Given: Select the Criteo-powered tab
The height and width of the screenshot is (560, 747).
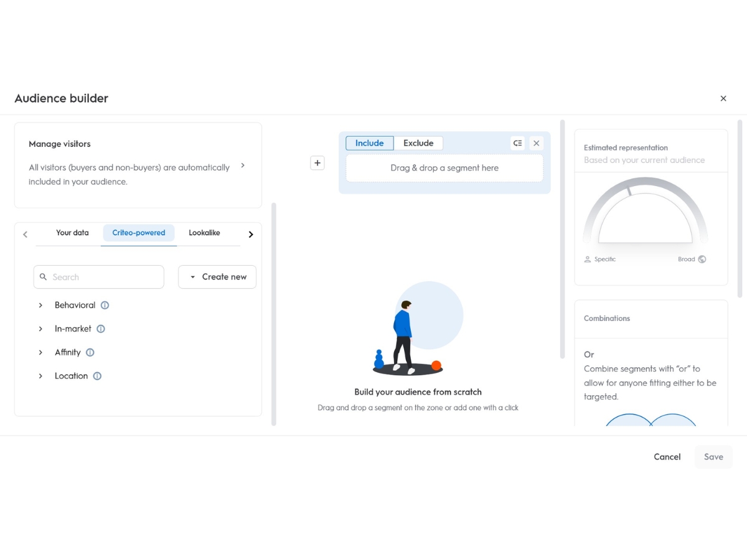Looking at the screenshot, I should pos(139,233).
